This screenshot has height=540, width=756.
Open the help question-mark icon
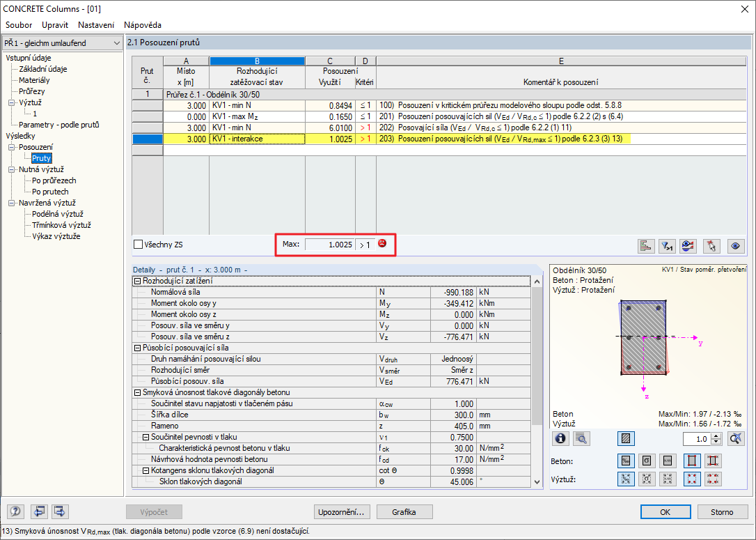15,511
